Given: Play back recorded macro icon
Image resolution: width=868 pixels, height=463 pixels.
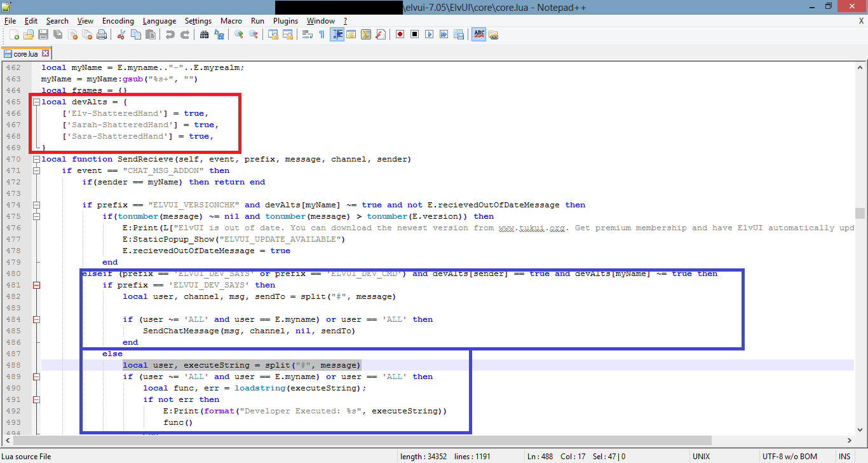Looking at the screenshot, I should pos(429,34).
